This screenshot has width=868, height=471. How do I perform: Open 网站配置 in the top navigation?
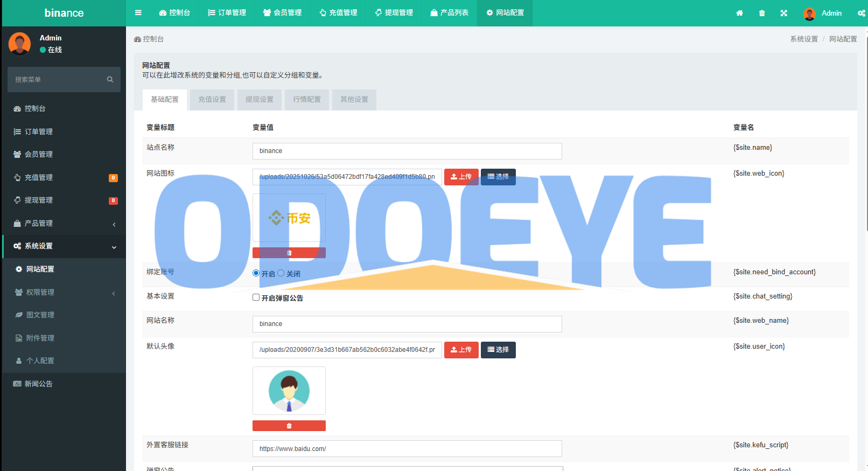click(x=505, y=13)
